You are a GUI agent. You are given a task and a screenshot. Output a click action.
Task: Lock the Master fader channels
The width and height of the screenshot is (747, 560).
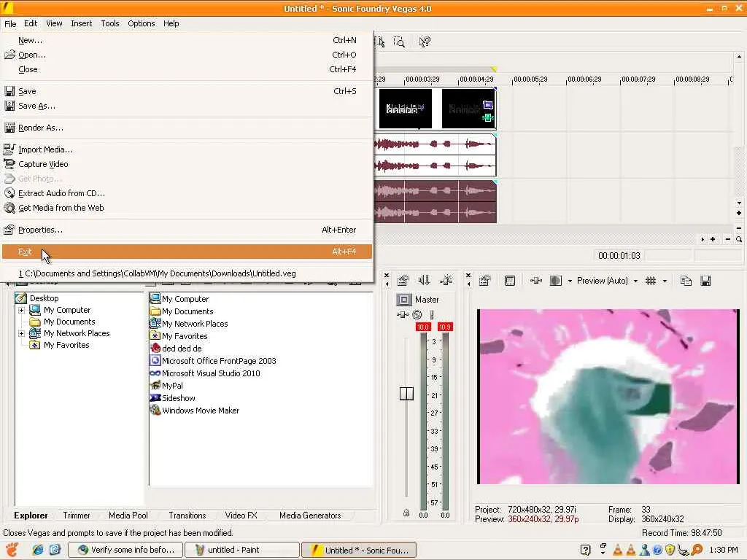(406, 513)
